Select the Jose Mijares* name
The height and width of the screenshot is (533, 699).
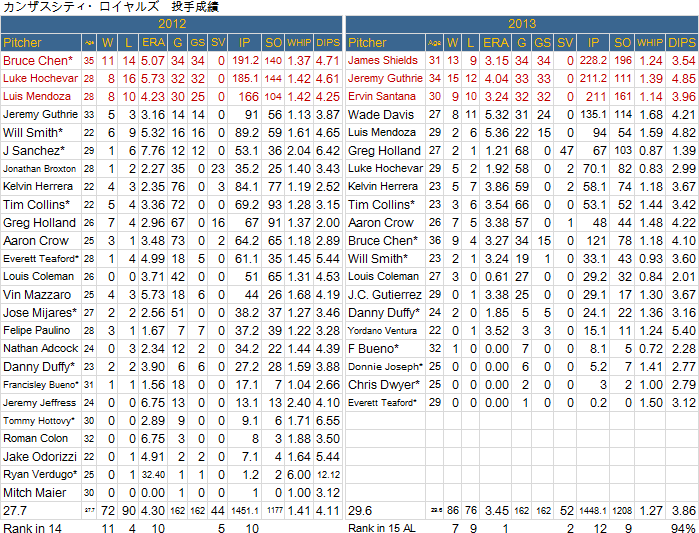click(40, 313)
